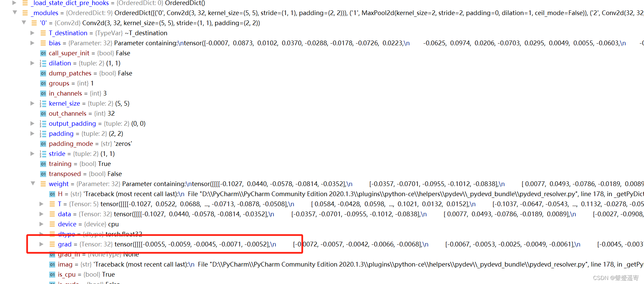Expand the data tensor under weight
Viewport: 644px width, 284px height.
42,214
